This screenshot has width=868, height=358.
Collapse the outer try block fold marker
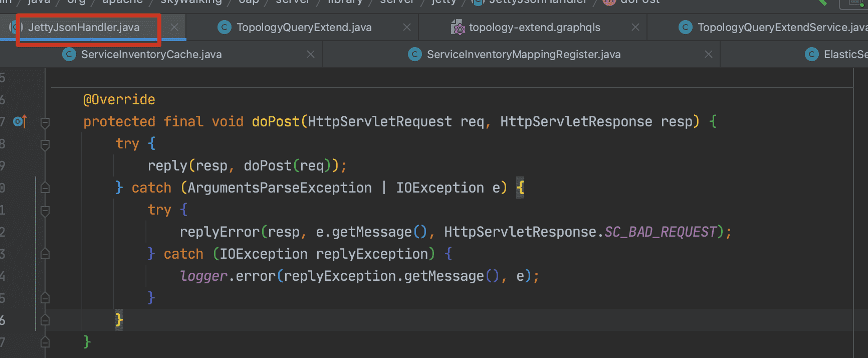pyautogui.click(x=45, y=145)
